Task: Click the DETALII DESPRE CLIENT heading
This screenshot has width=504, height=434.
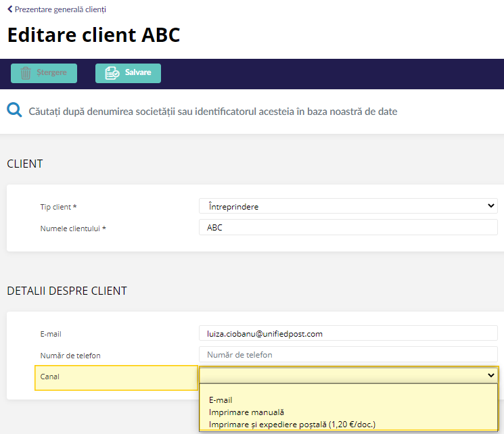Action: coord(67,291)
